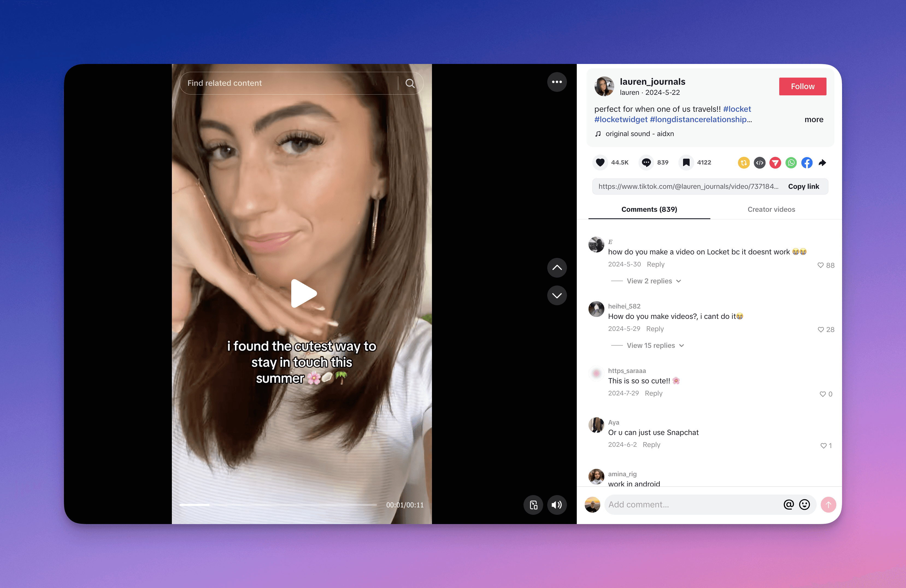Screen dimensions: 906x588
Task: Share video via WhatsApp icon
Action: (x=791, y=163)
